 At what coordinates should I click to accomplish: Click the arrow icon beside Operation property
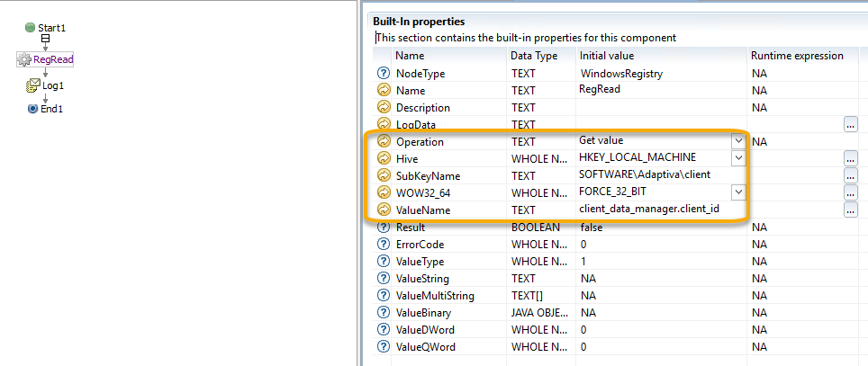pyautogui.click(x=383, y=141)
